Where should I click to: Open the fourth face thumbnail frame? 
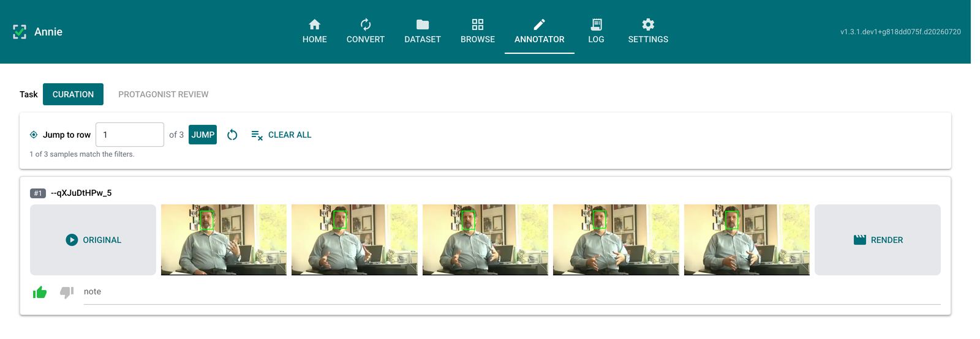pyautogui.click(x=616, y=240)
